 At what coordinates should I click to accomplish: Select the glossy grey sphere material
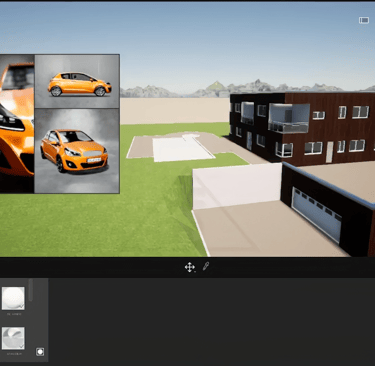pos(13,338)
